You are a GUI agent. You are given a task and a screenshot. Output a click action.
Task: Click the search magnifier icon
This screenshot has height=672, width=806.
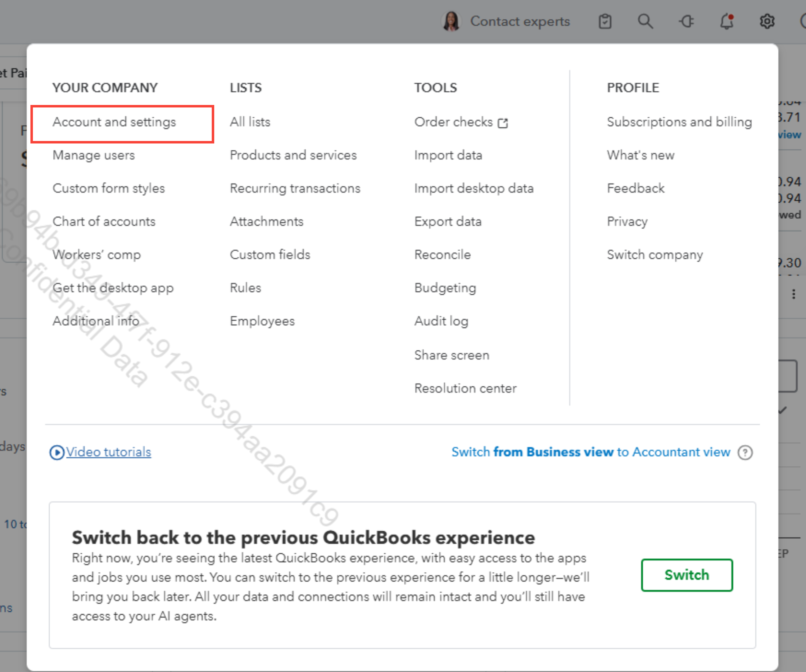pyautogui.click(x=645, y=21)
